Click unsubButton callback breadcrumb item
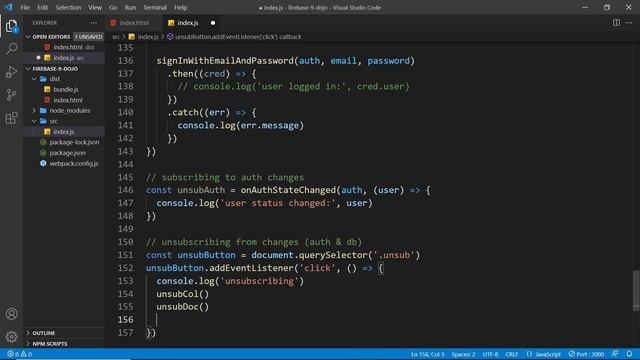 coord(238,37)
